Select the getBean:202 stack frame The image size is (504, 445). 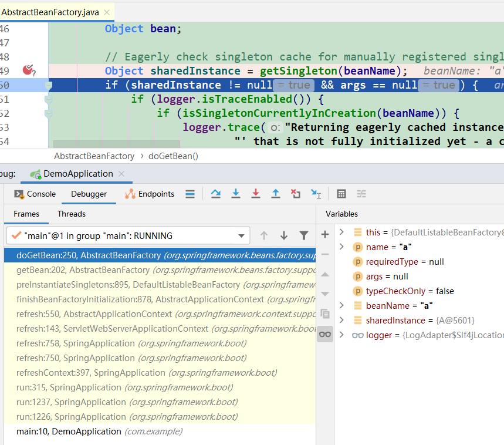pyautogui.click(x=160, y=270)
